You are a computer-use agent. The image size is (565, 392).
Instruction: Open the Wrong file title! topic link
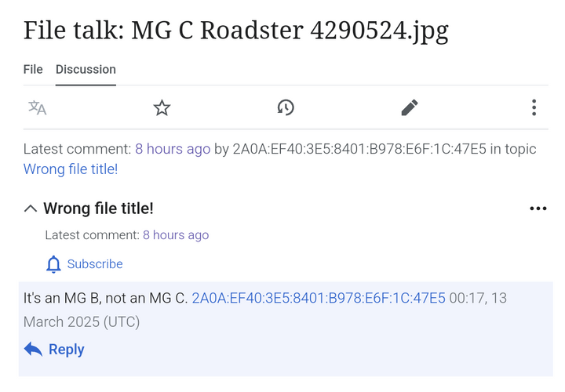[x=71, y=169]
